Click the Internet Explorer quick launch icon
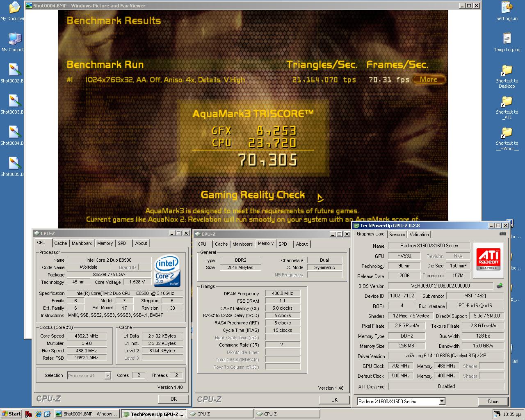Viewport: 525px width, 420px height. click(38, 414)
